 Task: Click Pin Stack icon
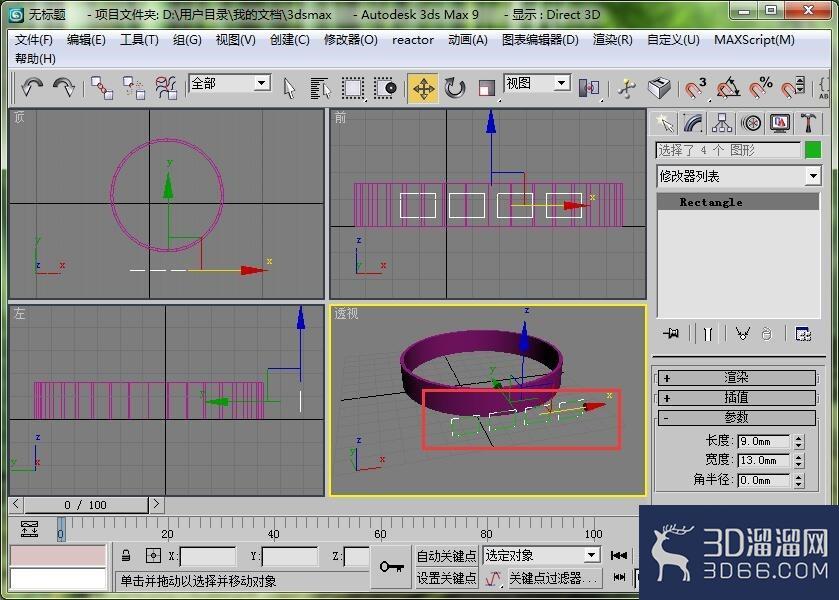point(670,334)
